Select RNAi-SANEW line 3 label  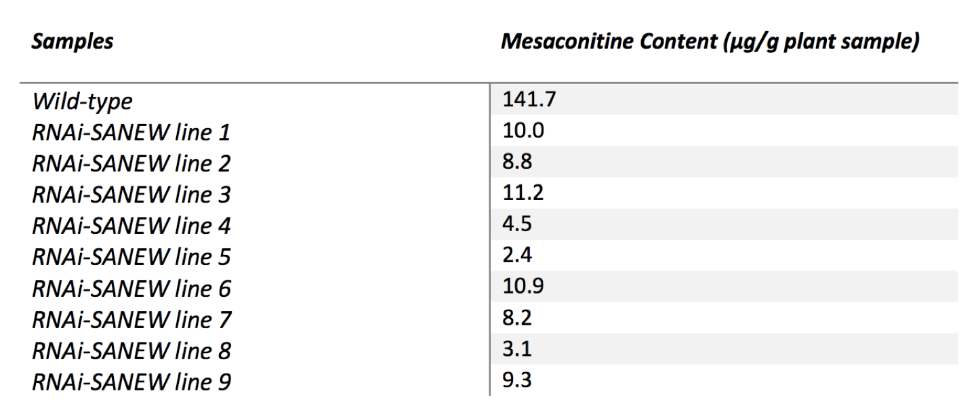pyautogui.click(x=131, y=195)
